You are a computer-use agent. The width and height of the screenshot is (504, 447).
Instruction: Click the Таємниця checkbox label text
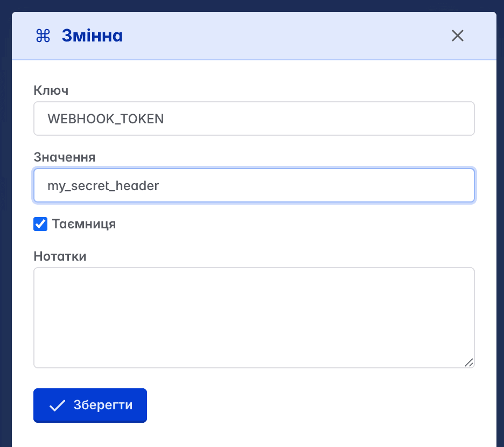point(84,224)
